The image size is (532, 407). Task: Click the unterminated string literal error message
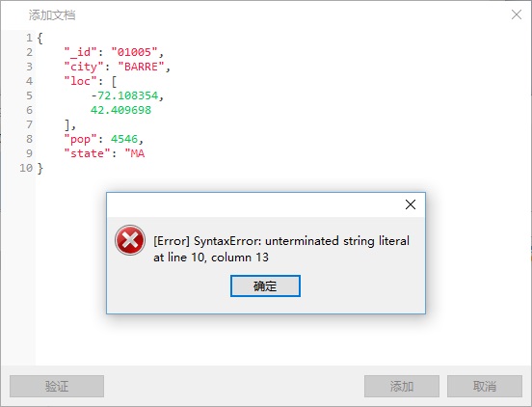coord(281,249)
